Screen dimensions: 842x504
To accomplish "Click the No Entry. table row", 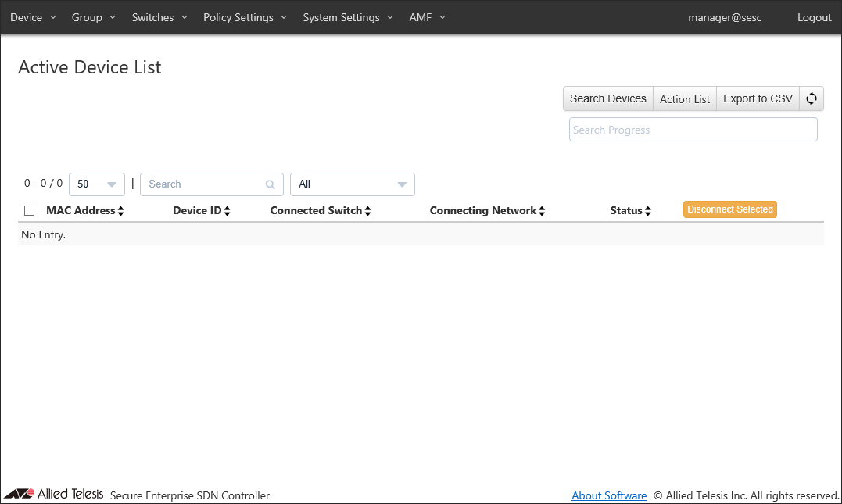I will (421, 234).
